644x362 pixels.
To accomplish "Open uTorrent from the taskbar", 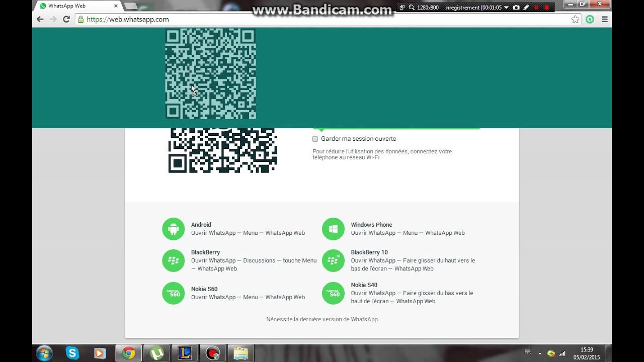I will 156,353.
